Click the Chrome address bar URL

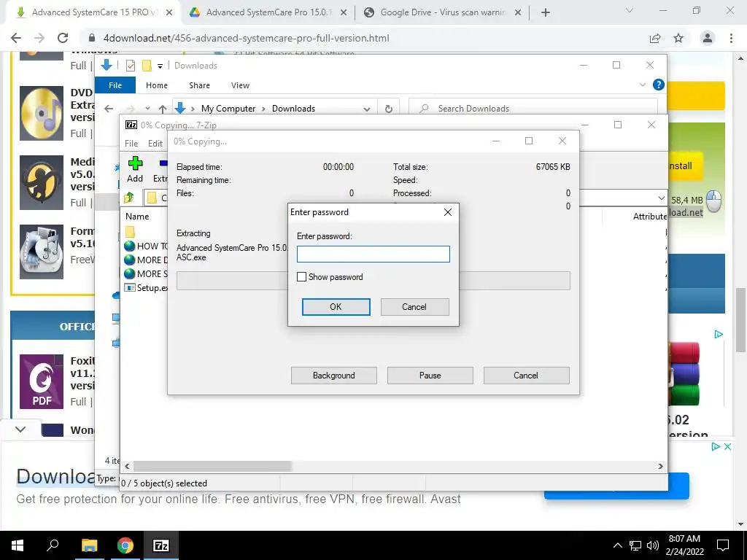246,38
